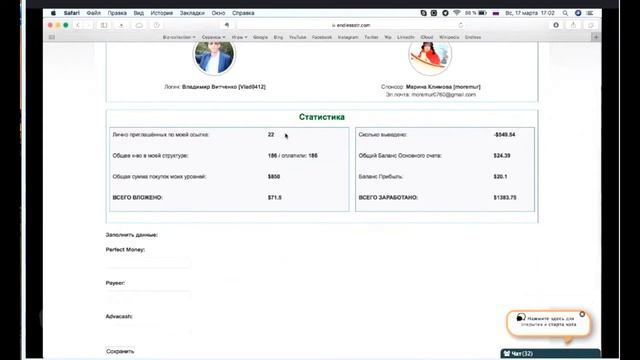Viewport: 640px width, 360px height.
Task: Show all tabs overview icon
Action: [x=591, y=25]
